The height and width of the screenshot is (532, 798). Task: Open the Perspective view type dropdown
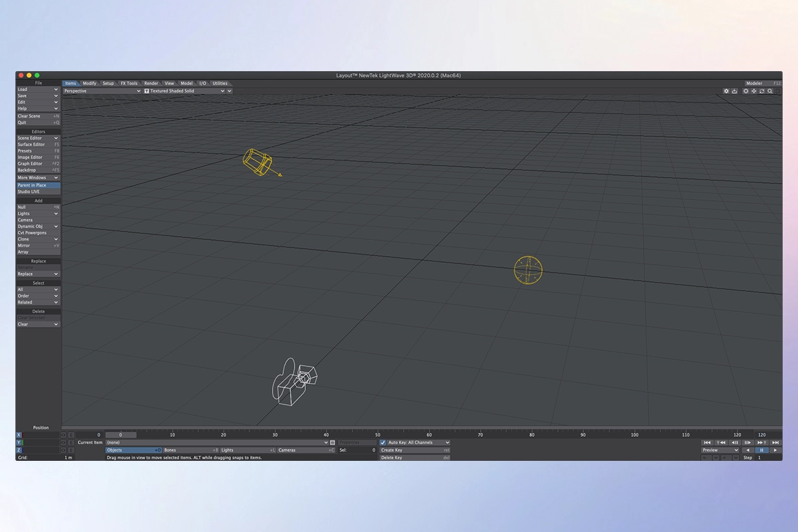coord(102,91)
